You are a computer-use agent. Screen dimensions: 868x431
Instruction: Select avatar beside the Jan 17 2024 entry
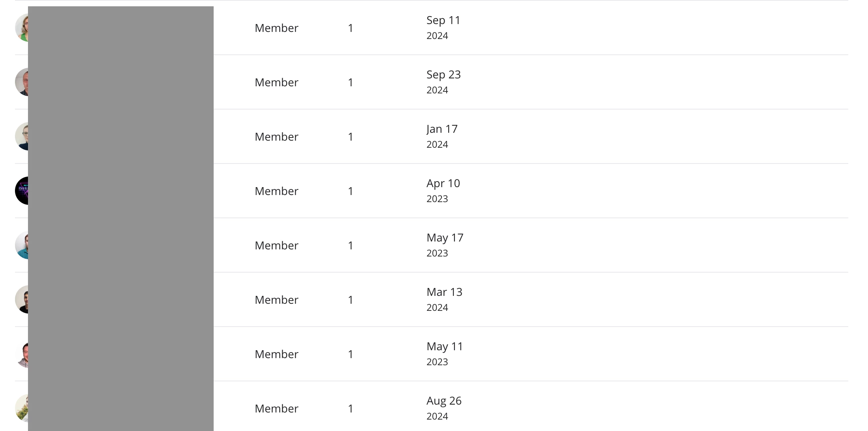22,136
